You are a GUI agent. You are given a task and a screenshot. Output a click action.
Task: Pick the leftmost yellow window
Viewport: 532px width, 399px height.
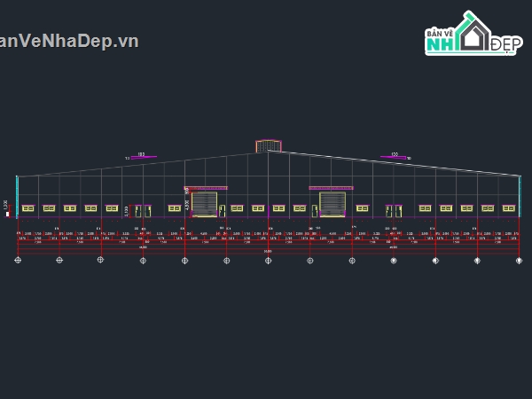tap(28, 208)
